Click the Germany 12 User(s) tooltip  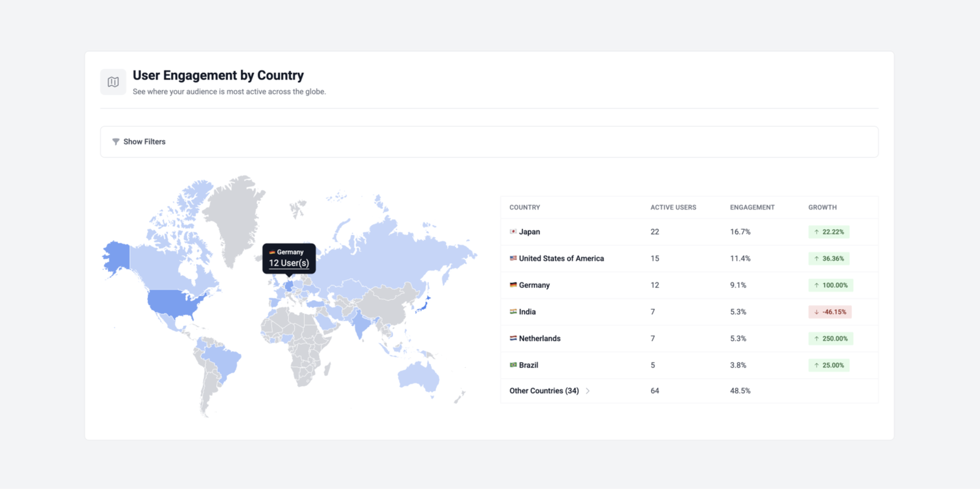tap(289, 258)
